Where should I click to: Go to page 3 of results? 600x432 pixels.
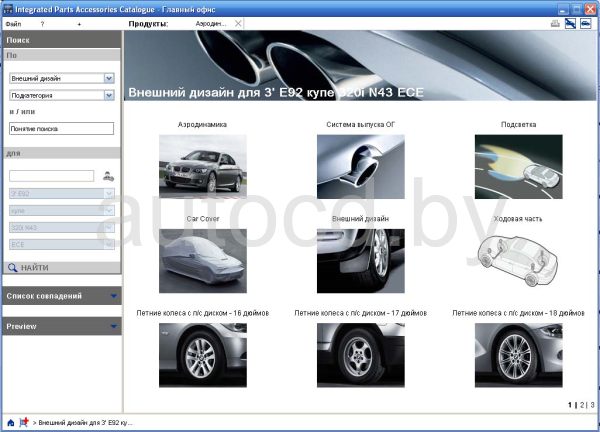(592, 405)
